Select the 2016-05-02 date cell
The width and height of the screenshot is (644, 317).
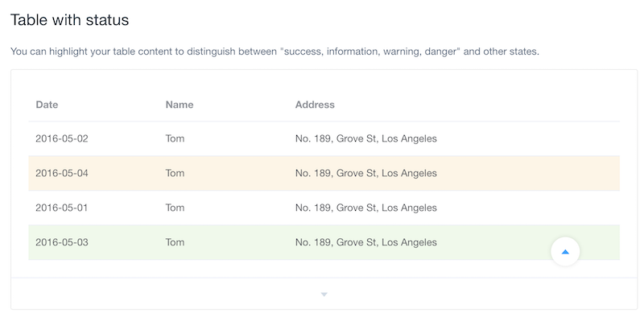62,138
